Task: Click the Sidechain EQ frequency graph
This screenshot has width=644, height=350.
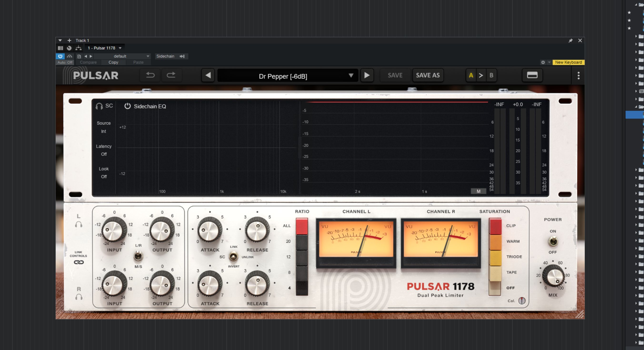Action: point(206,147)
